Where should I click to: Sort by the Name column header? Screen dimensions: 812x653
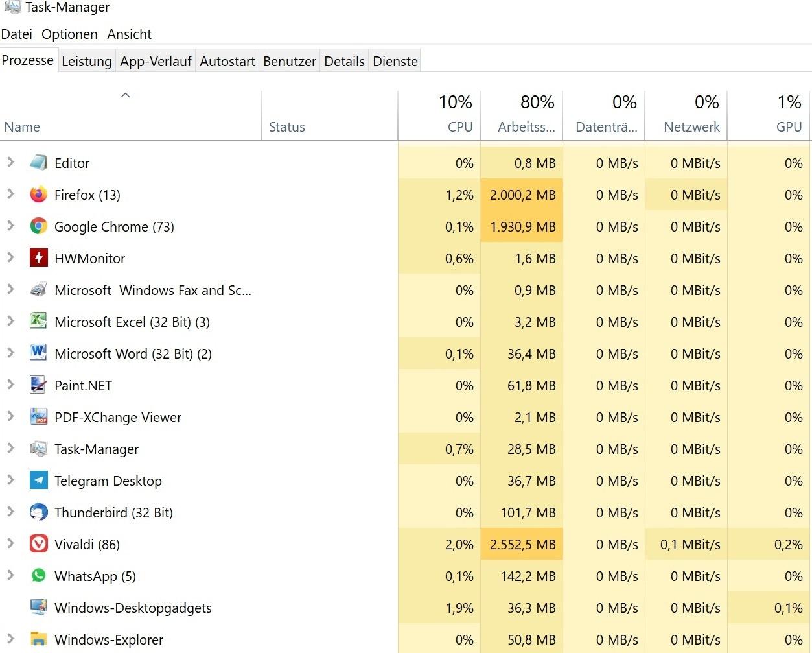[x=131, y=115]
